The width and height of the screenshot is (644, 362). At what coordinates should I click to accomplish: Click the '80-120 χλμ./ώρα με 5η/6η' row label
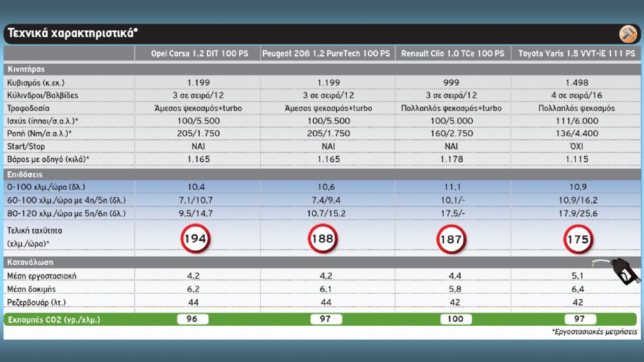tap(66, 214)
